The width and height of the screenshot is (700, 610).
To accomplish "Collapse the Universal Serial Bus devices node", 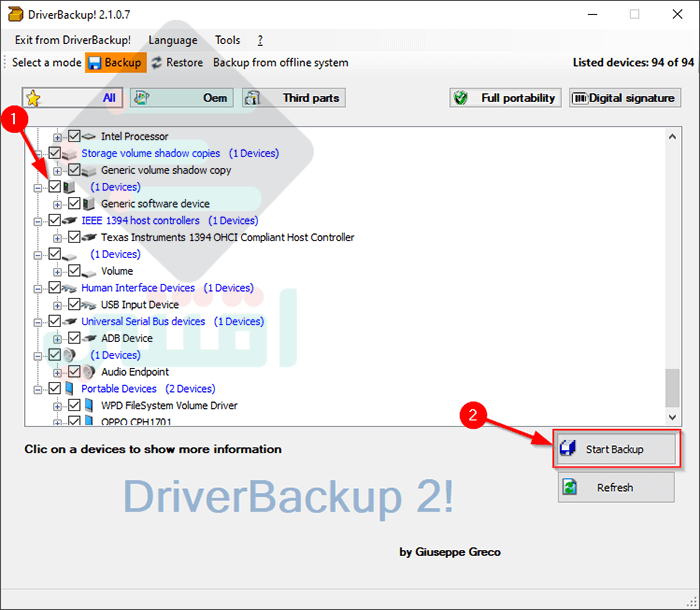I will coord(38,322).
